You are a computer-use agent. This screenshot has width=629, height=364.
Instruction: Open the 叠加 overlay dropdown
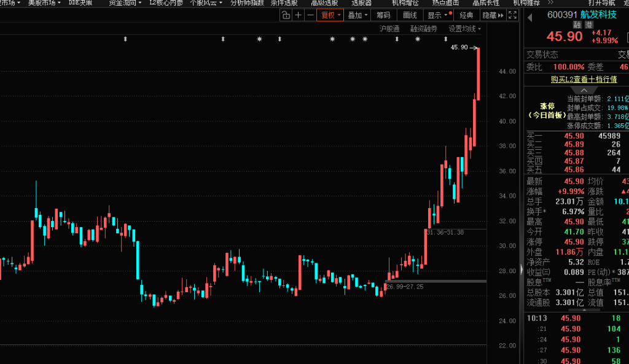point(358,15)
